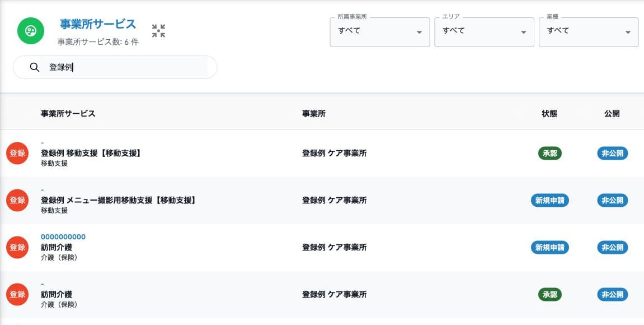Click the 状態 column header
This screenshot has width=644, height=325.
549,114
